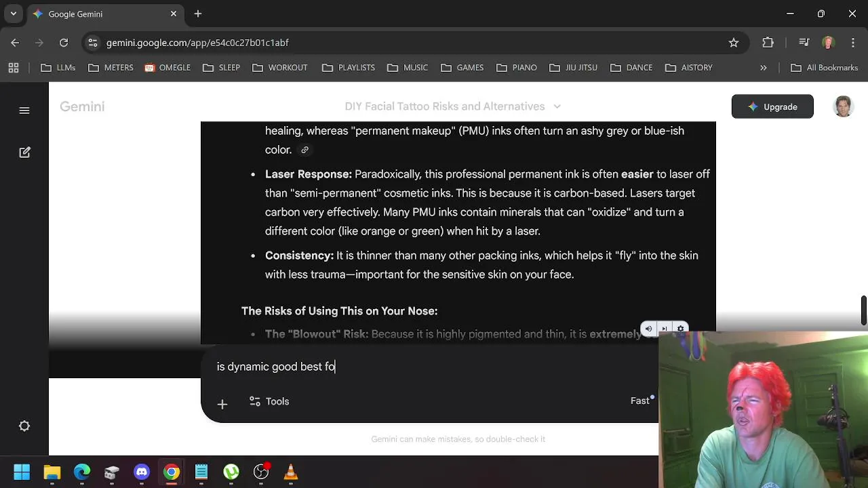Click the 'Consistency:' bold text

point(299,256)
